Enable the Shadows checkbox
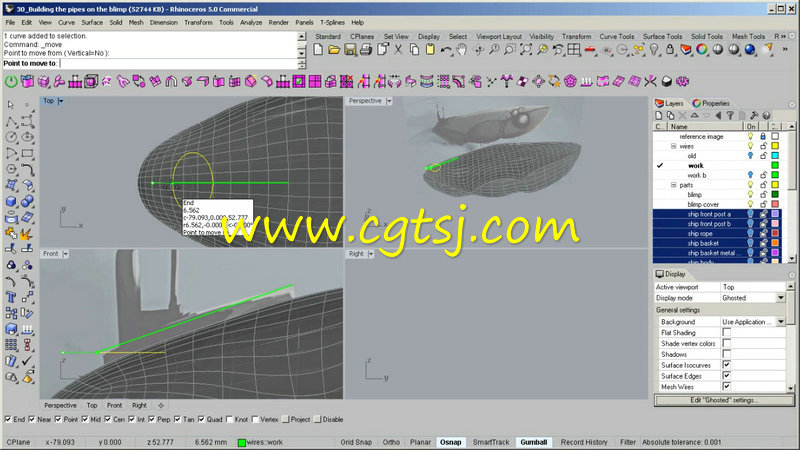The image size is (800, 450). click(727, 354)
